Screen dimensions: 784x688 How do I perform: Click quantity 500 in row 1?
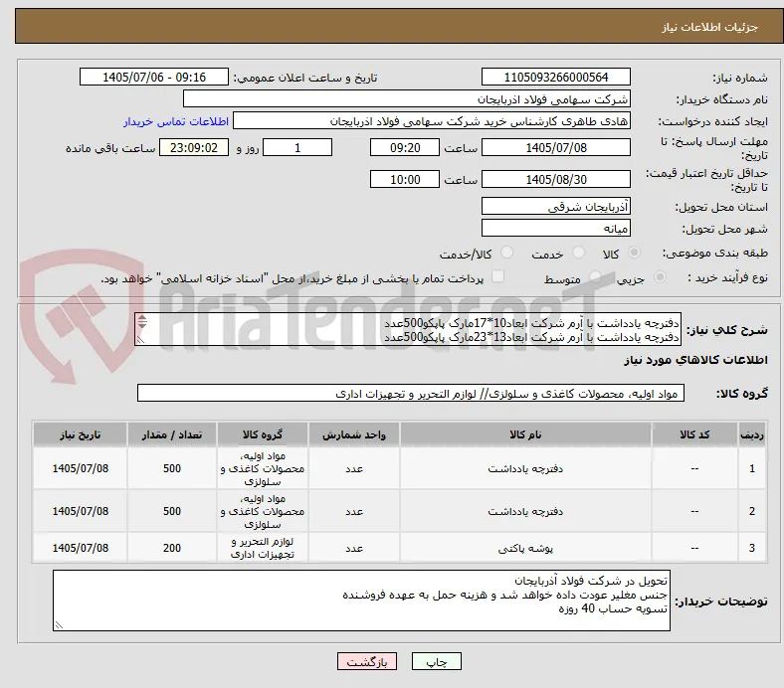pos(172,468)
